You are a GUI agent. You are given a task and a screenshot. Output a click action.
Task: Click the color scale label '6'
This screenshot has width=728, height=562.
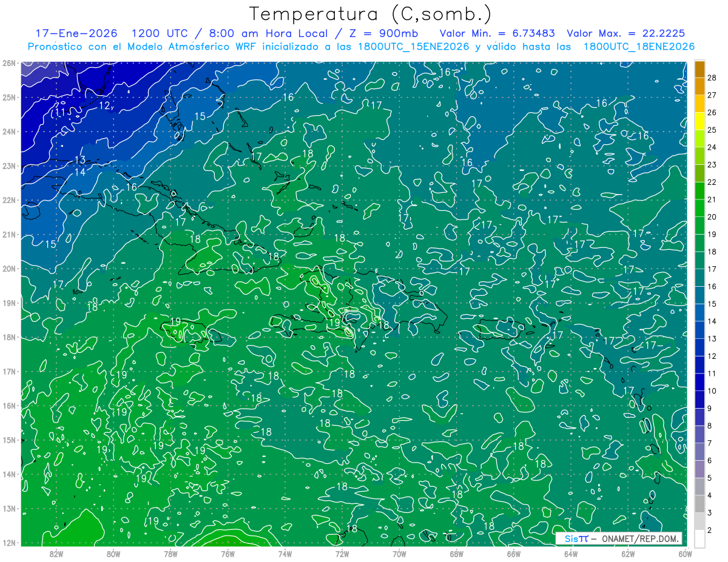point(710,460)
